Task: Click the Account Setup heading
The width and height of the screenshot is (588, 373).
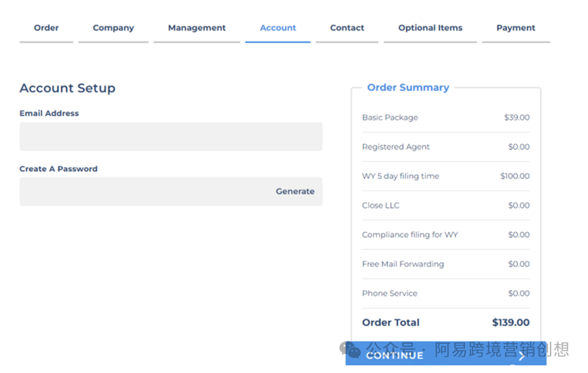Action: coord(67,88)
